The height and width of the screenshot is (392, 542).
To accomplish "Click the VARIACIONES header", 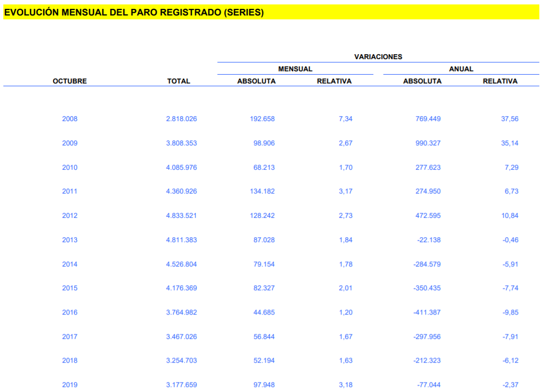I will tap(378, 56).
